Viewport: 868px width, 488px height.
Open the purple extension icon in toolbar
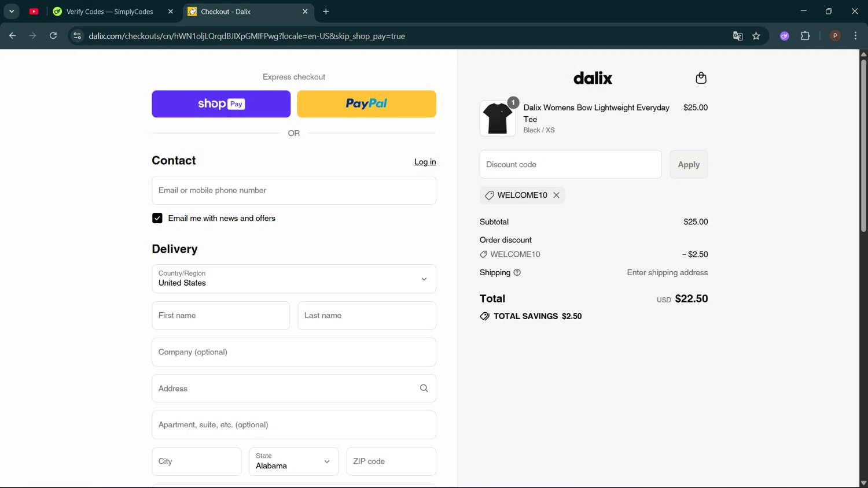(785, 36)
